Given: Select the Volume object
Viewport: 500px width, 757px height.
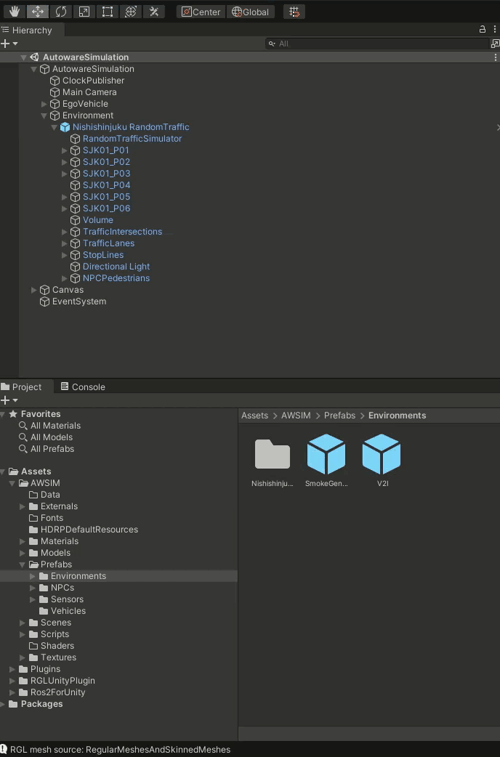Looking at the screenshot, I should pyautogui.click(x=97, y=220).
